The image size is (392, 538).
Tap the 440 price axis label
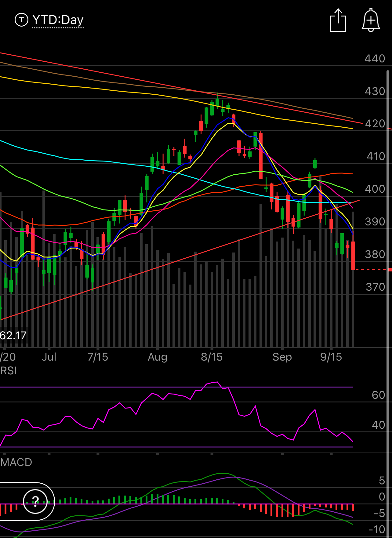click(x=375, y=59)
